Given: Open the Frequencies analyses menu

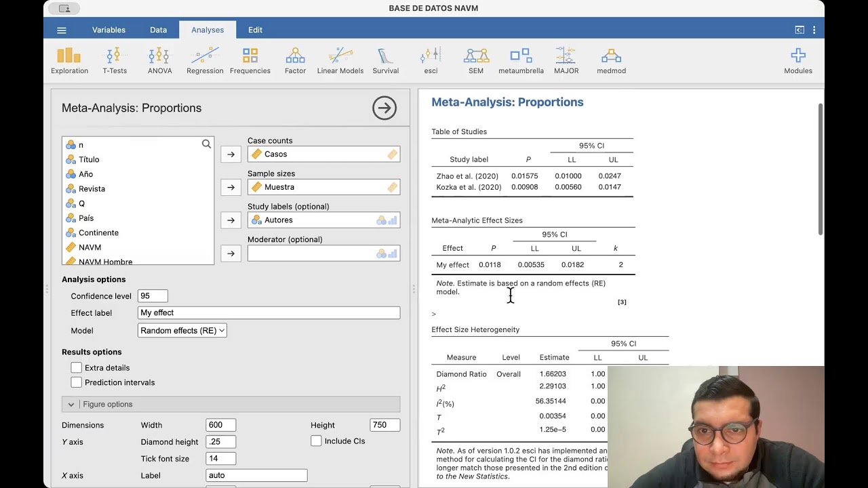Looking at the screenshot, I should point(250,60).
